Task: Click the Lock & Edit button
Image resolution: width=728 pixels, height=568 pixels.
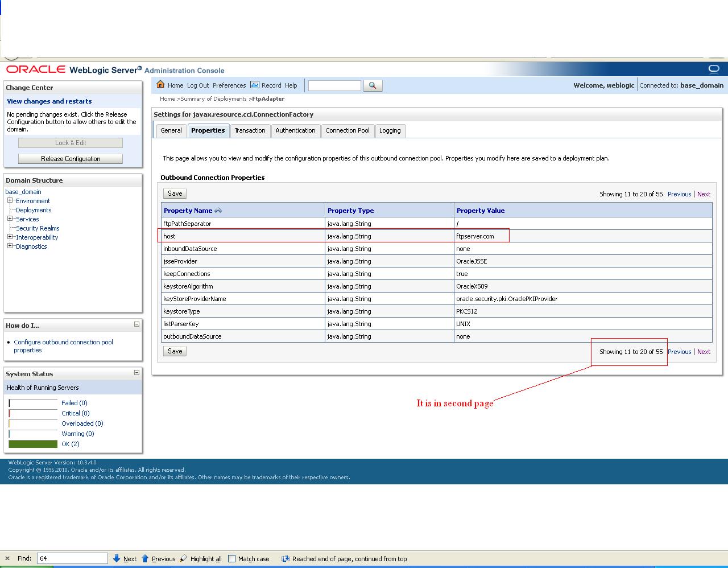Action: coord(71,143)
